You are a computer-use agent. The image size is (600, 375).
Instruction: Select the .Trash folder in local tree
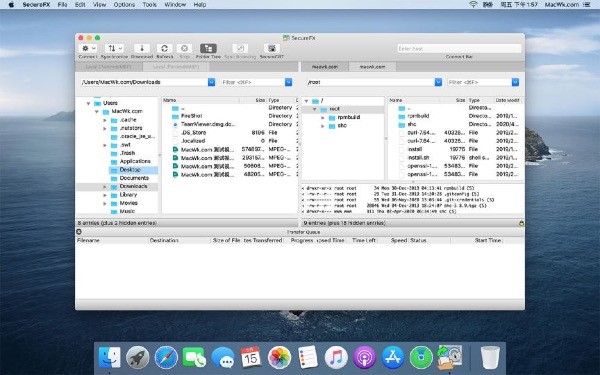click(127, 153)
